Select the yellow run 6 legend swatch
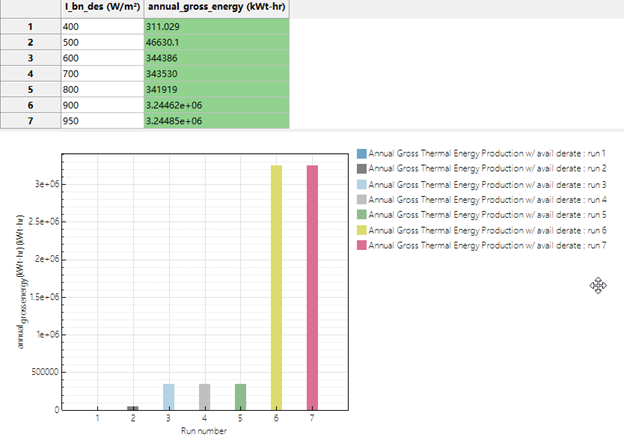This screenshot has width=624, height=446. pos(361,230)
